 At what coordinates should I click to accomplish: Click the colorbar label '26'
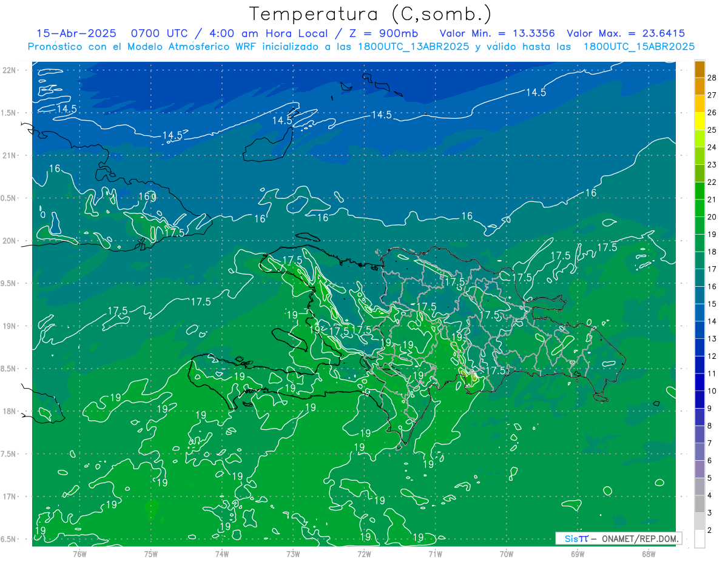tap(712, 113)
